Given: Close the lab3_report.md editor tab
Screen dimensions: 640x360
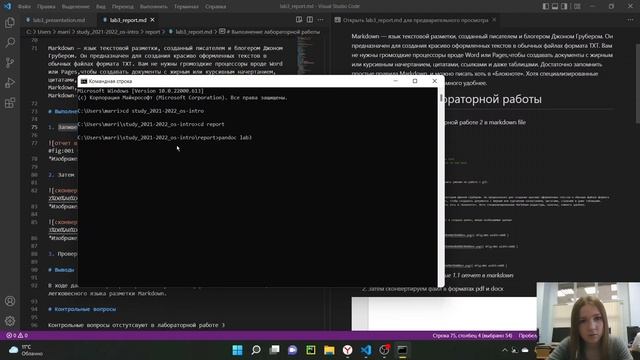Looking at the screenshot, I should [x=153, y=20].
